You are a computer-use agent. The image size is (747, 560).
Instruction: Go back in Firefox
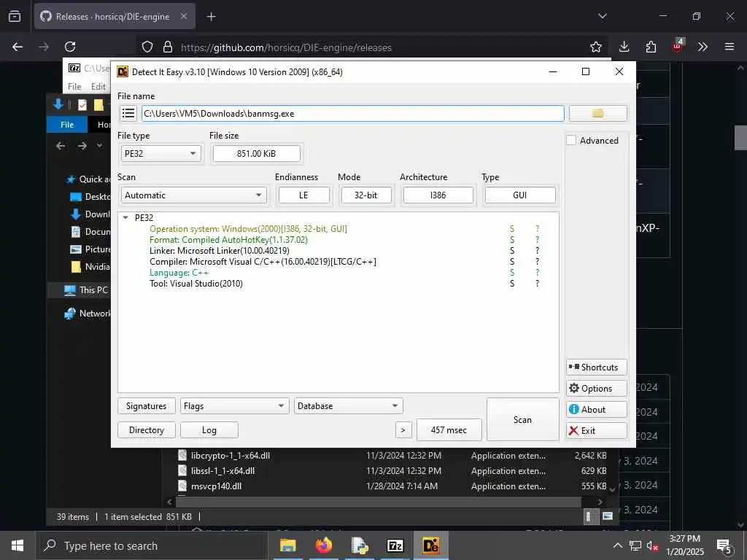coord(18,47)
